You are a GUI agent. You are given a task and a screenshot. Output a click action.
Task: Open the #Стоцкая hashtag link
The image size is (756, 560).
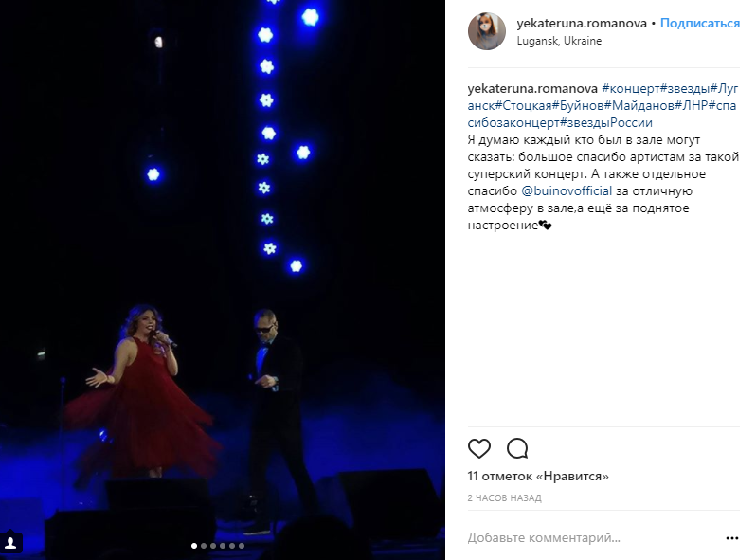524,105
